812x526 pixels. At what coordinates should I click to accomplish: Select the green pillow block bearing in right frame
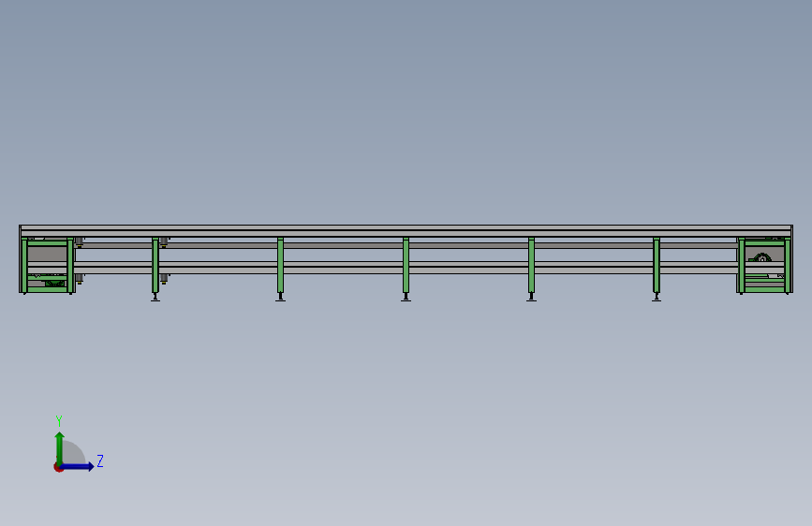(760, 257)
